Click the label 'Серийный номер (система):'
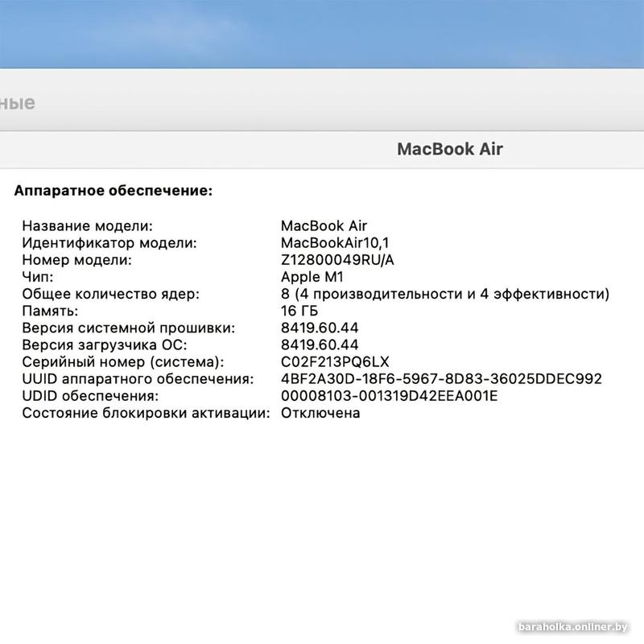Viewport: 644px width, 644px height. 123,361
